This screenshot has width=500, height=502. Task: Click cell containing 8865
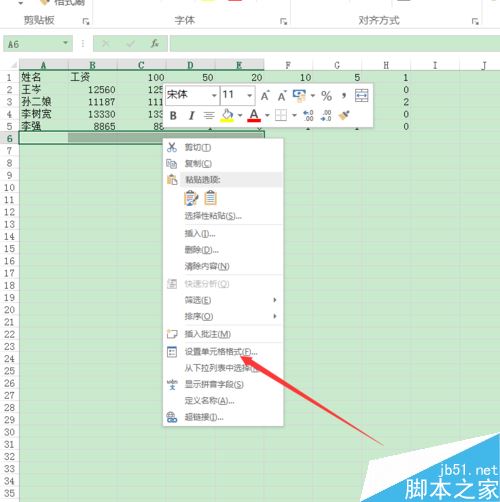click(93, 126)
